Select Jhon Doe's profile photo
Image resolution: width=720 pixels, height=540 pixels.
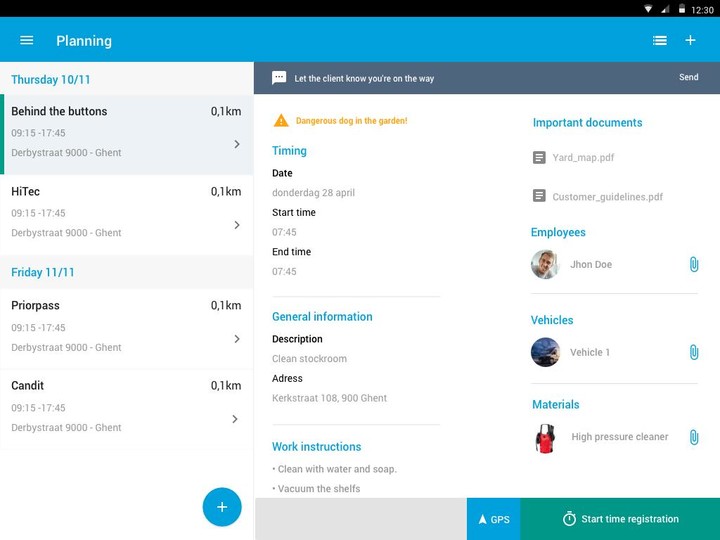545,265
